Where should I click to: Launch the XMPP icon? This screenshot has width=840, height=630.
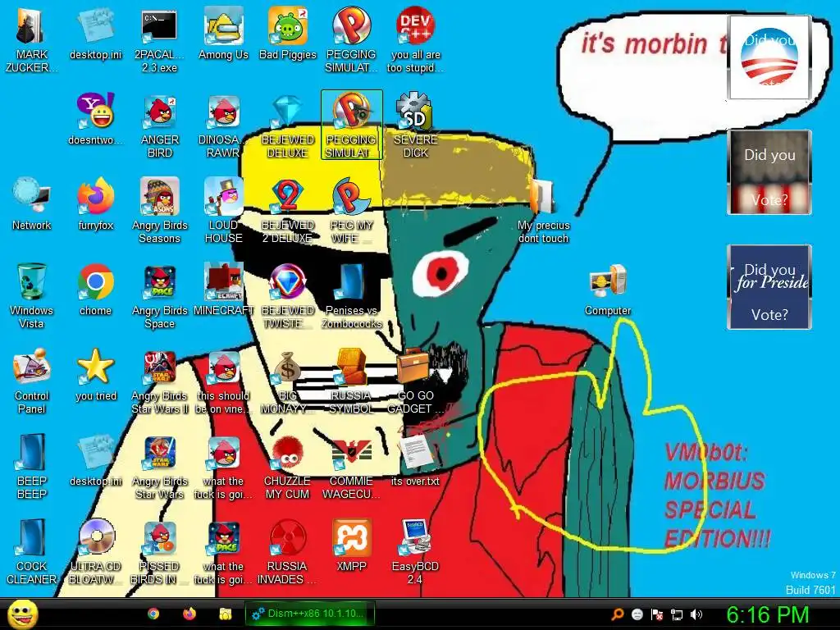click(x=351, y=545)
